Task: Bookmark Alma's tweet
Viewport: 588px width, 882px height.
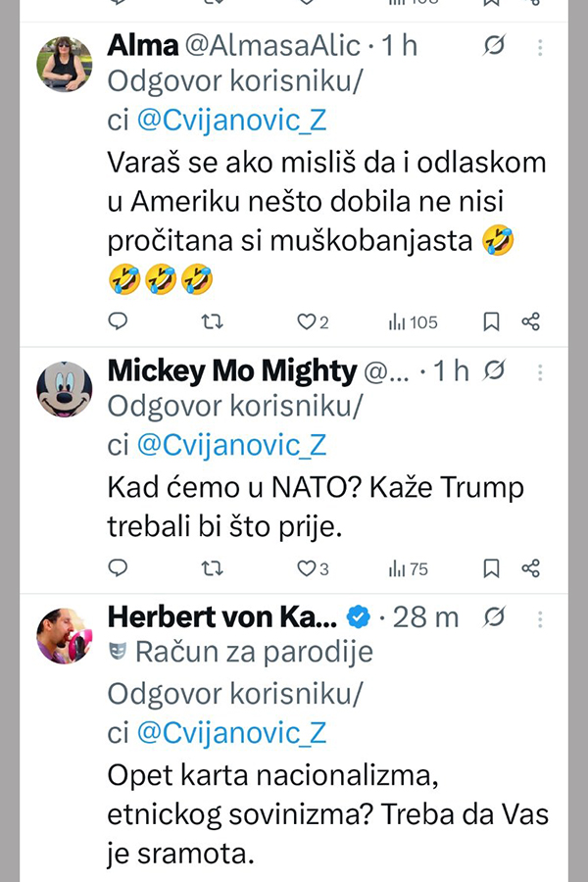Action: (492, 321)
